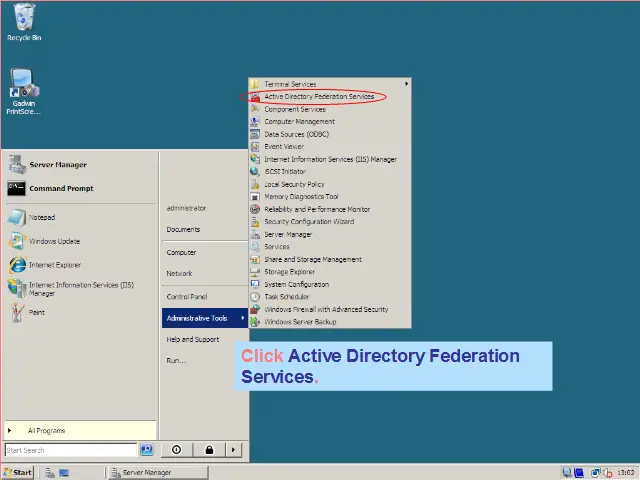Click Show Desktop quick launch icon
The image size is (640, 480).
[x=64, y=473]
